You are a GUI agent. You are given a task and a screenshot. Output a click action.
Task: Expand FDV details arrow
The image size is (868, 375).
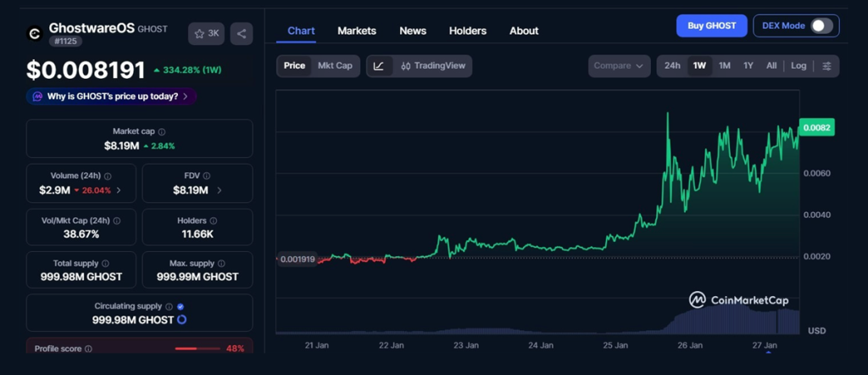click(x=220, y=191)
